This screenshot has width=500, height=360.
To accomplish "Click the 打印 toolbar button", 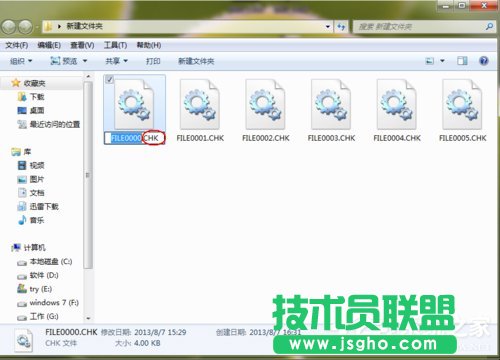I will click(153, 61).
